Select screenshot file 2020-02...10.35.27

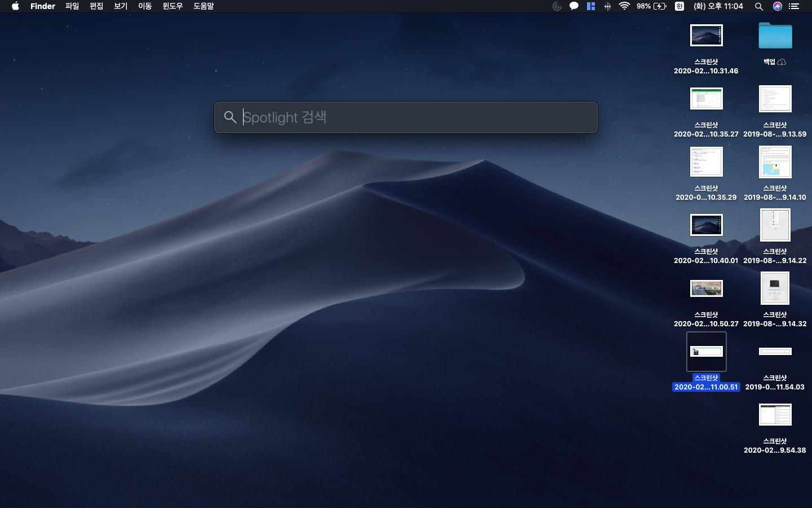coord(707,99)
